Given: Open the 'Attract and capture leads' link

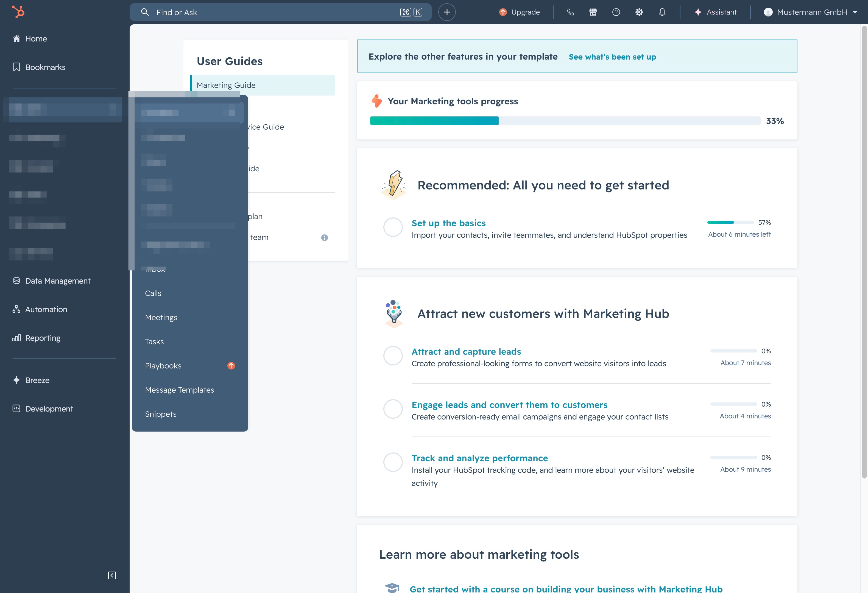Looking at the screenshot, I should 466,351.
